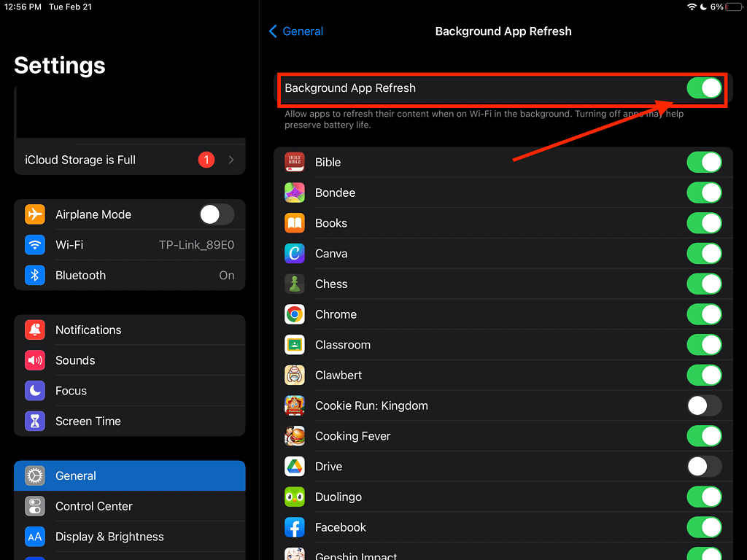747x560 pixels.
Task: Click the Wi-Fi settings icon
Action: point(35,245)
